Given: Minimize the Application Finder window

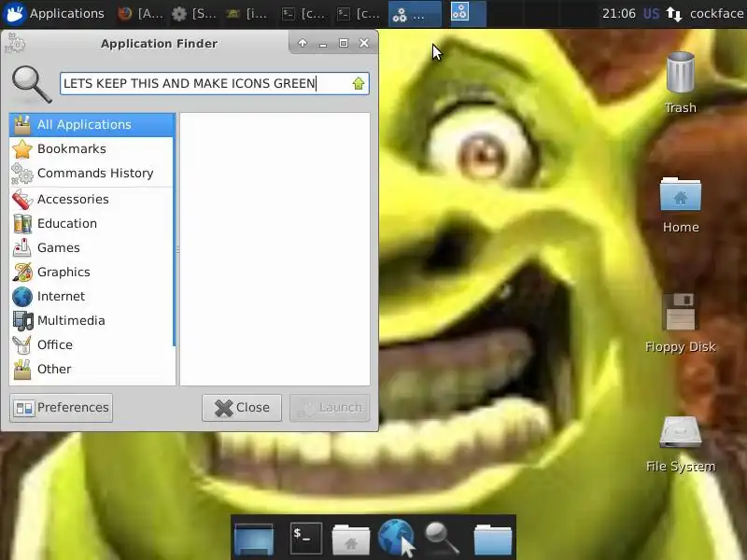Looking at the screenshot, I should pyautogui.click(x=323, y=43).
